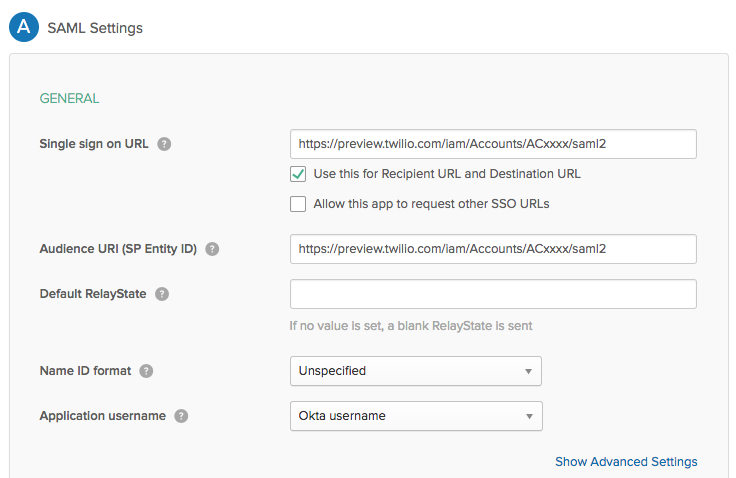Click the arrow on Okta username combo box
This screenshot has height=478, width=736.
(529, 416)
